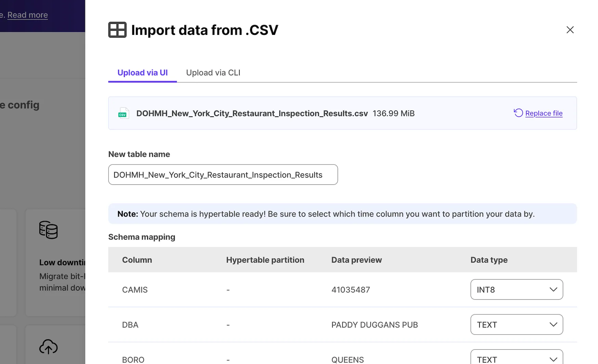The width and height of the screenshot is (598, 364).
Task: Click the table grid icon beside the title
Action: pos(117,30)
